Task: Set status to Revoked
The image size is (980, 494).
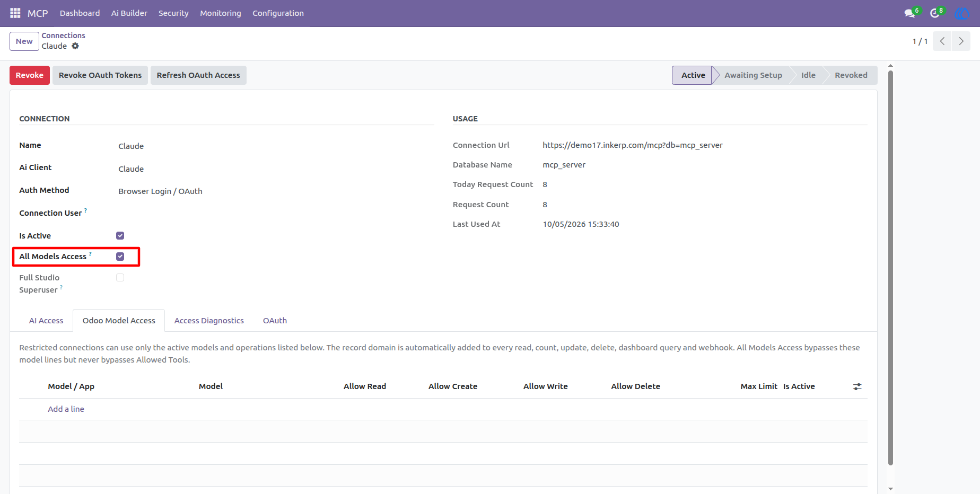Action: [851, 75]
